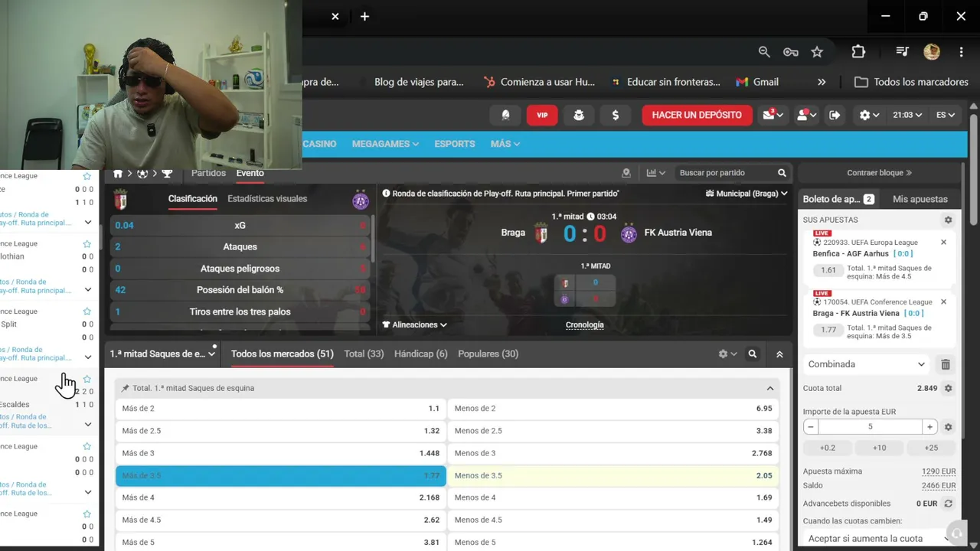The image size is (980, 551).
Task: Expand markets for the Lothian match
Action: (x=88, y=290)
